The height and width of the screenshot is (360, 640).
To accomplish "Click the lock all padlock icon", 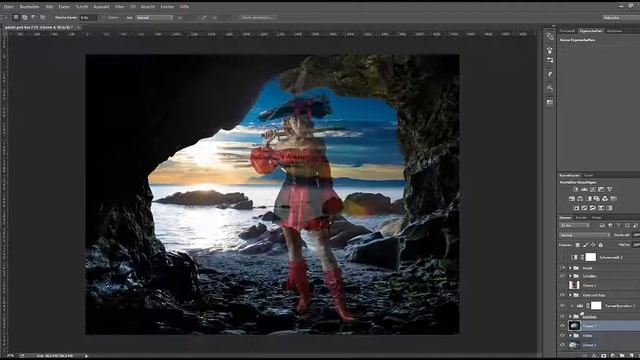I will (601, 245).
